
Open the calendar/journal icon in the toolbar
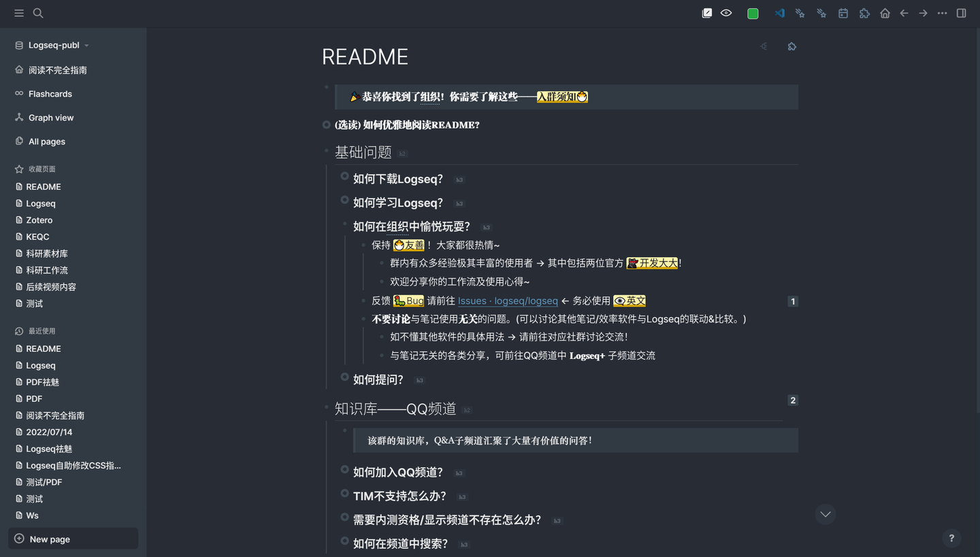[x=843, y=13]
